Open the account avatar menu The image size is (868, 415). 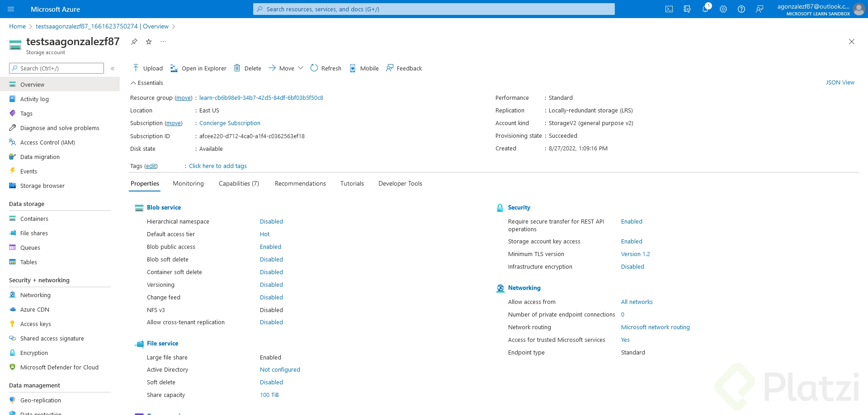[859, 9]
